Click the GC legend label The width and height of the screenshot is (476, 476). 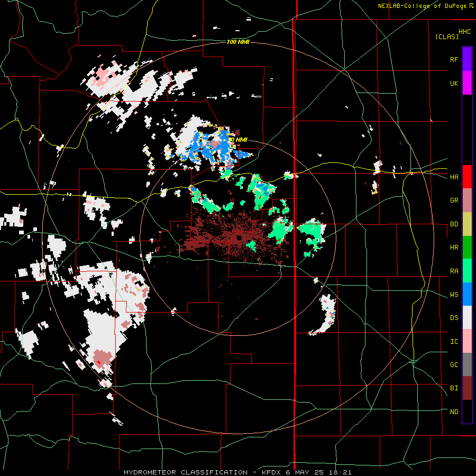(454, 365)
